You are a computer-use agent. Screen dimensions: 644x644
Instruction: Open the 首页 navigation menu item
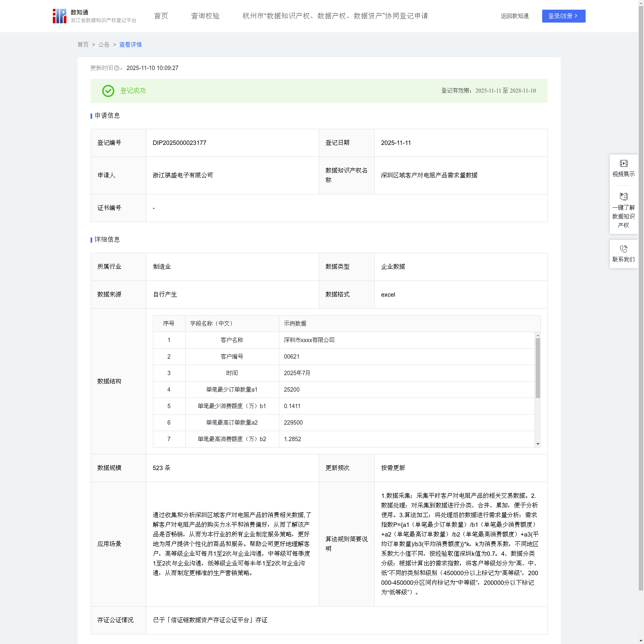pyautogui.click(x=161, y=16)
